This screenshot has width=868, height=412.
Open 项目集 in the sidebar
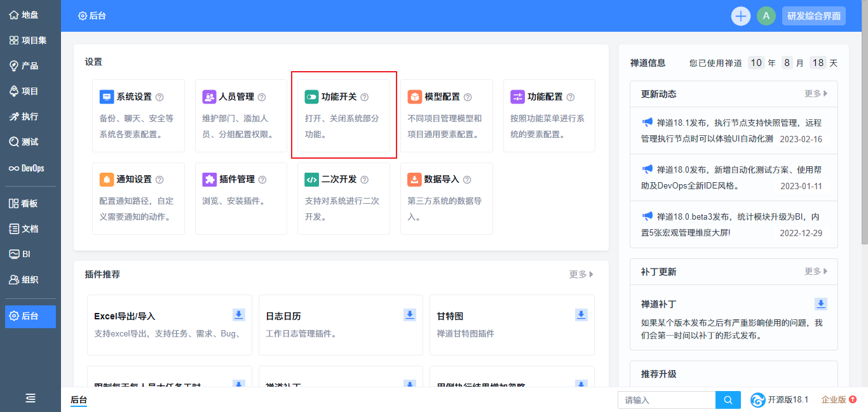tap(29, 41)
